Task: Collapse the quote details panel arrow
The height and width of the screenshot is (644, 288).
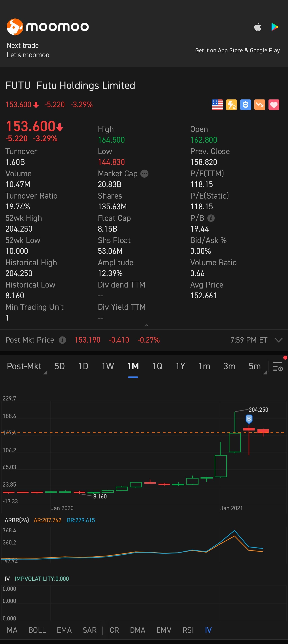Action: coord(147,325)
